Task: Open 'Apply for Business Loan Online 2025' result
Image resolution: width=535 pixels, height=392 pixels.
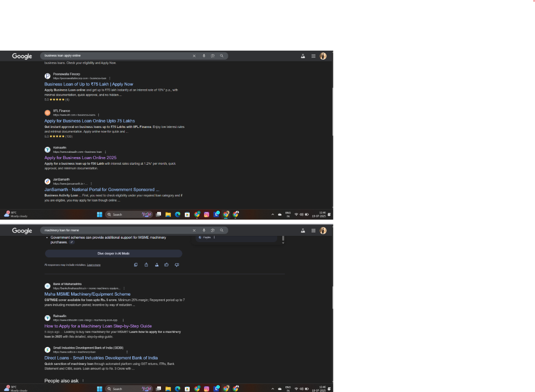Action: (80, 158)
